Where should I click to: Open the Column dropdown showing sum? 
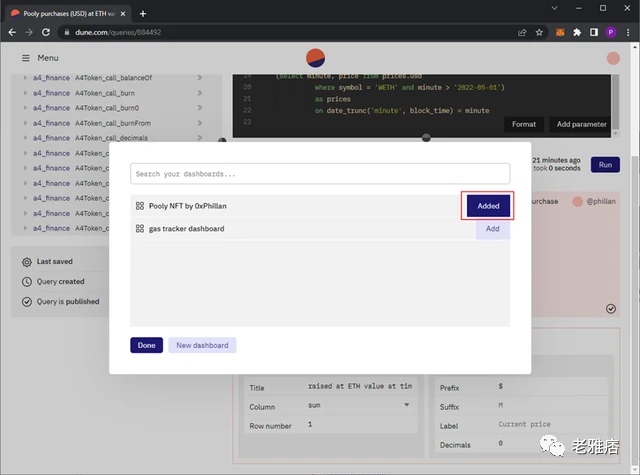358,405
